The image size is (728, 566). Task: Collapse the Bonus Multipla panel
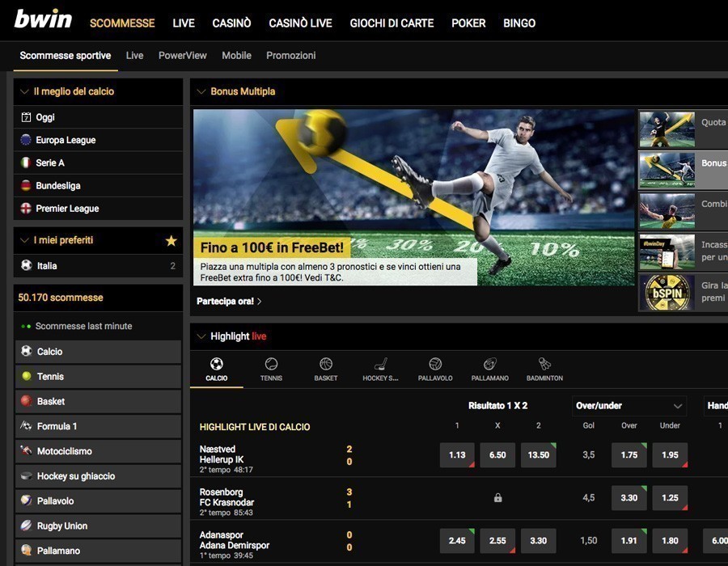pyautogui.click(x=201, y=91)
